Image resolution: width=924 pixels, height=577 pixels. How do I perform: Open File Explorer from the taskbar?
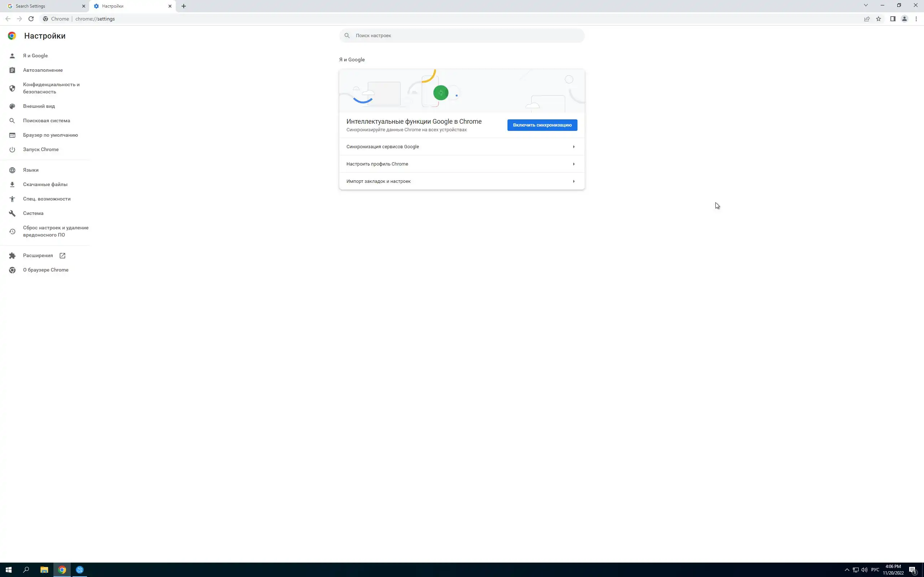point(44,570)
